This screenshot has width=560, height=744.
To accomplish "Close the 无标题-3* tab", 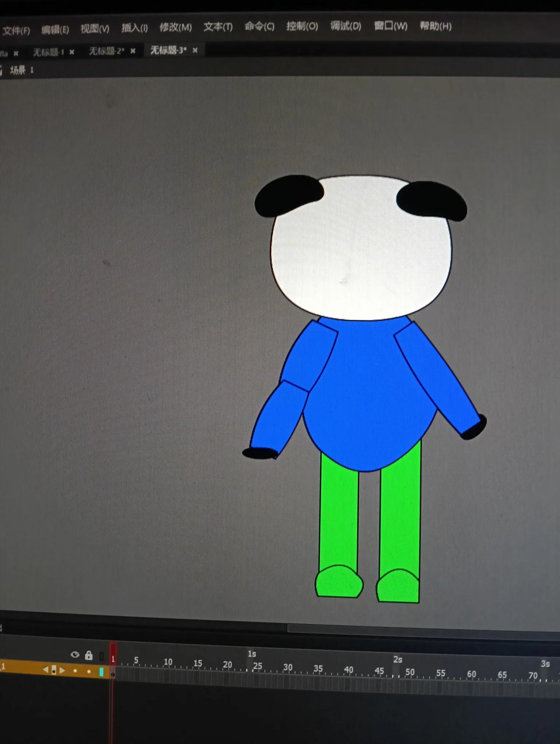I will [x=195, y=50].
